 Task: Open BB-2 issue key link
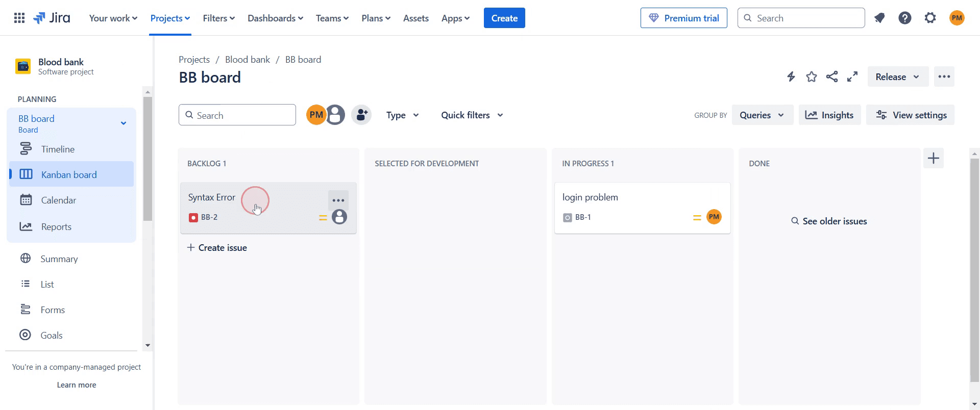pyautogui.click(x=209, y=217)
